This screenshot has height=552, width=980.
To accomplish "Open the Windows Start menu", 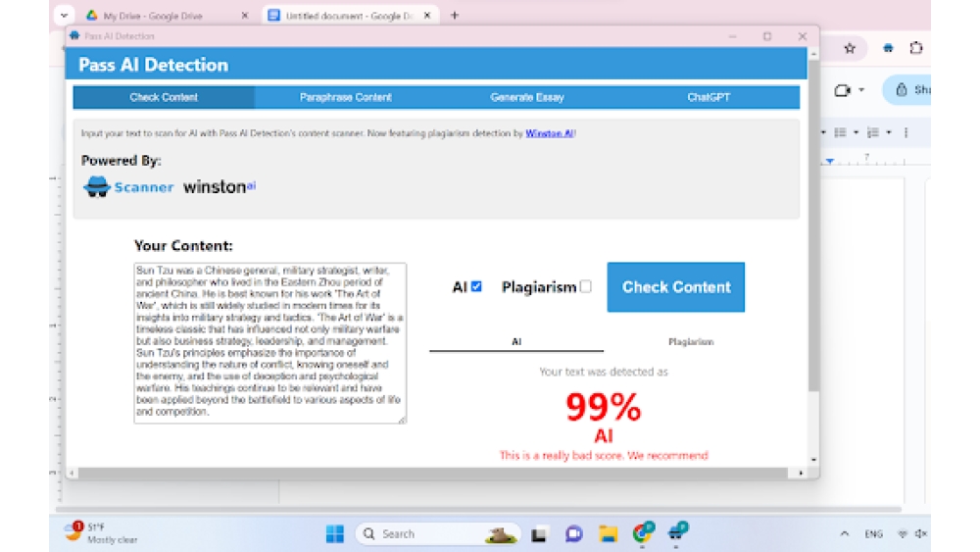I will [x=335, y=534].
